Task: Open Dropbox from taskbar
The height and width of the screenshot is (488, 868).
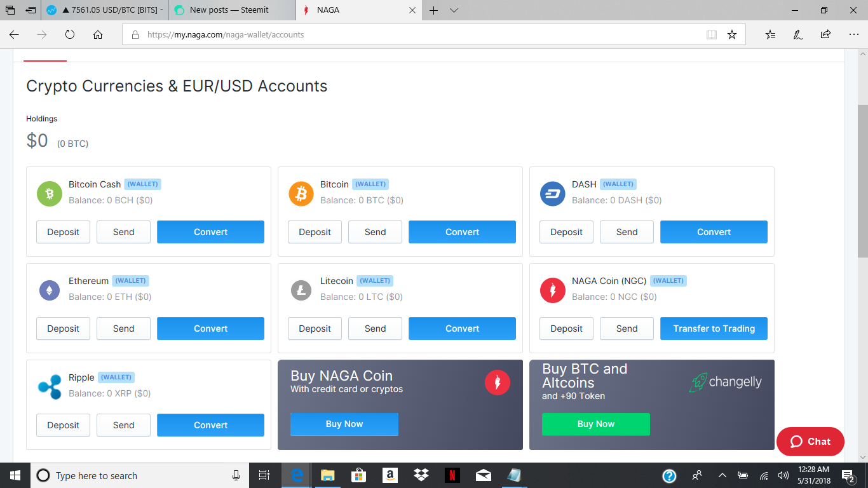Action: (421, 475)
